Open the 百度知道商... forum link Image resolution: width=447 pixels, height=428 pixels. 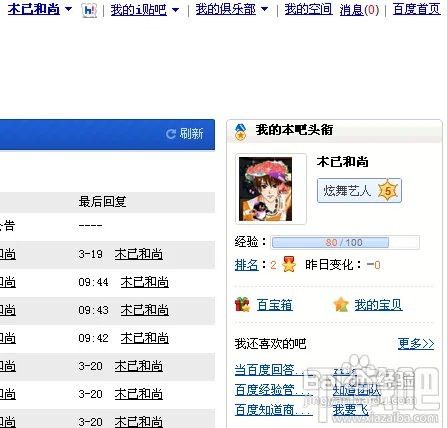(x=274, y=410)
